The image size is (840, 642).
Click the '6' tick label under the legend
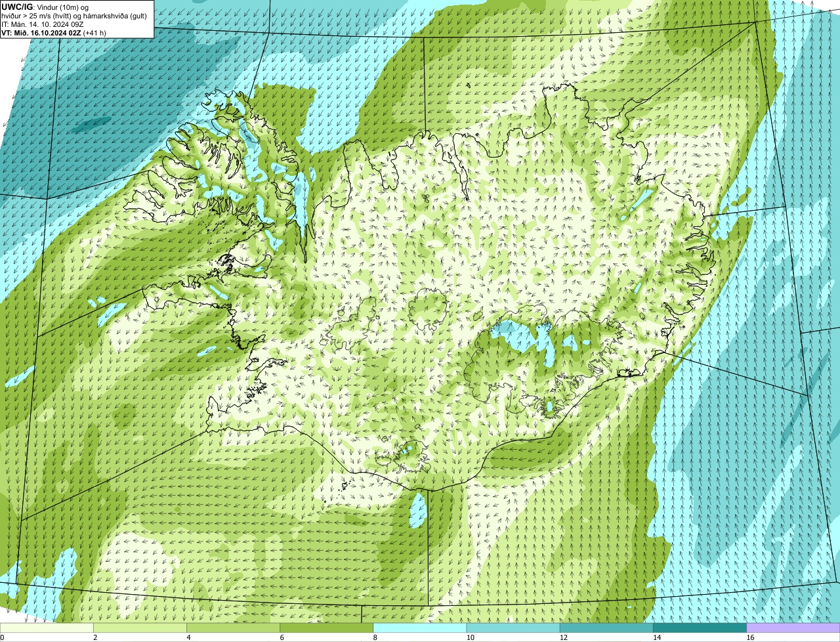coord(282,637)
